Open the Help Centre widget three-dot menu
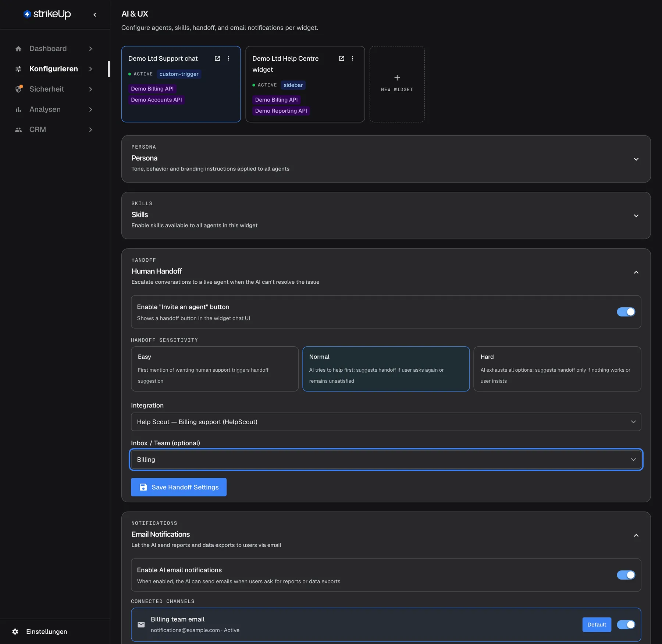 [x=352, y=59]
